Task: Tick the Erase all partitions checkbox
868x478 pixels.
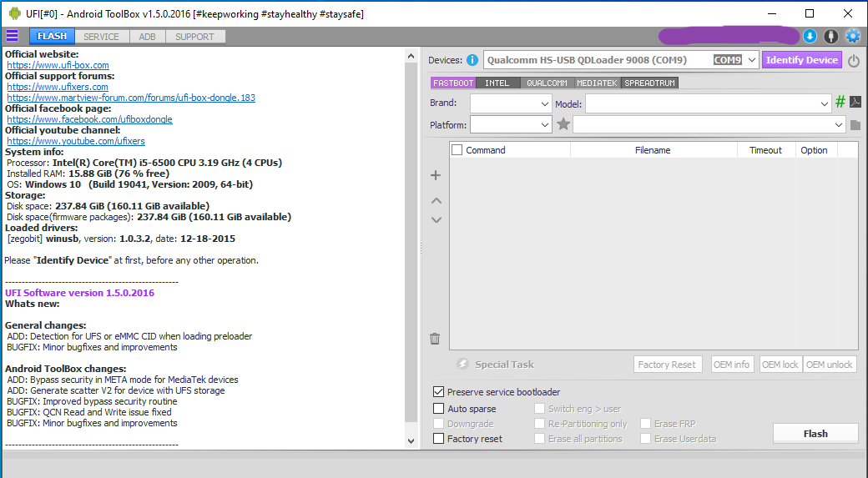Action: [x=539, y=438]
